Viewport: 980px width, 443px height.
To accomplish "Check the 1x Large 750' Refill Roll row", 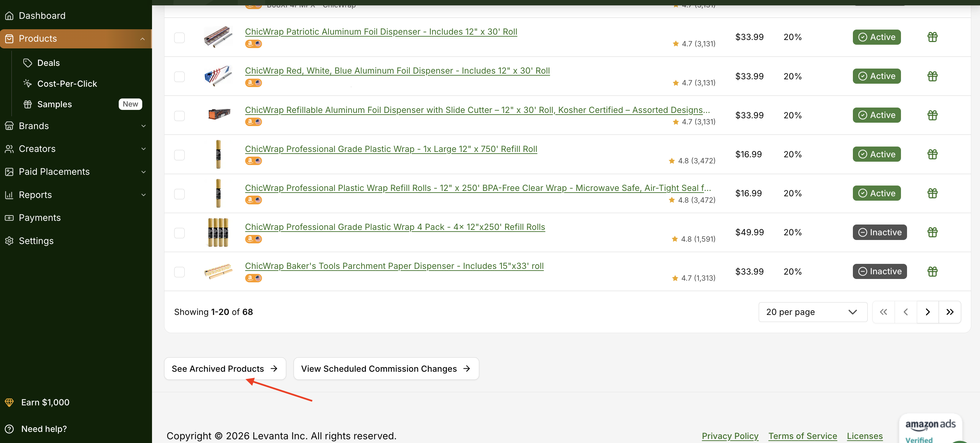I will [179, 155].
